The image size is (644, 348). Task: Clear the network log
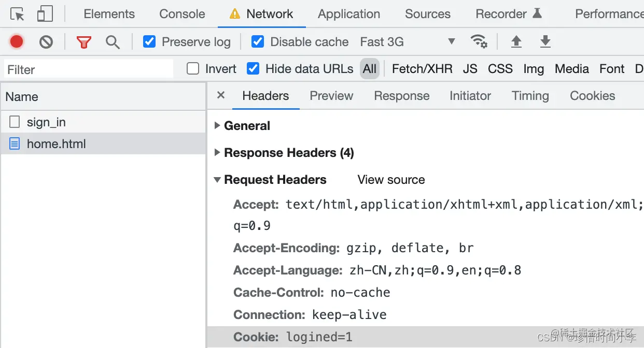pos(46,41)
